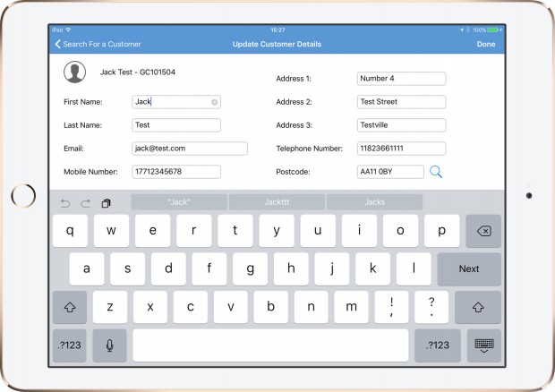The image size is (555, 392).
Task: Tap Done to save customer details
Action: [x=485, y=44]
